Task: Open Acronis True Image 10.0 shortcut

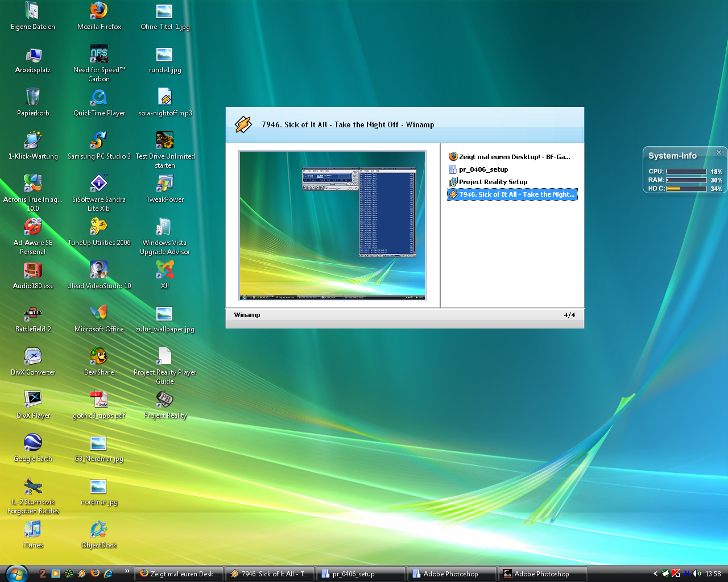Action: point(33,193)
